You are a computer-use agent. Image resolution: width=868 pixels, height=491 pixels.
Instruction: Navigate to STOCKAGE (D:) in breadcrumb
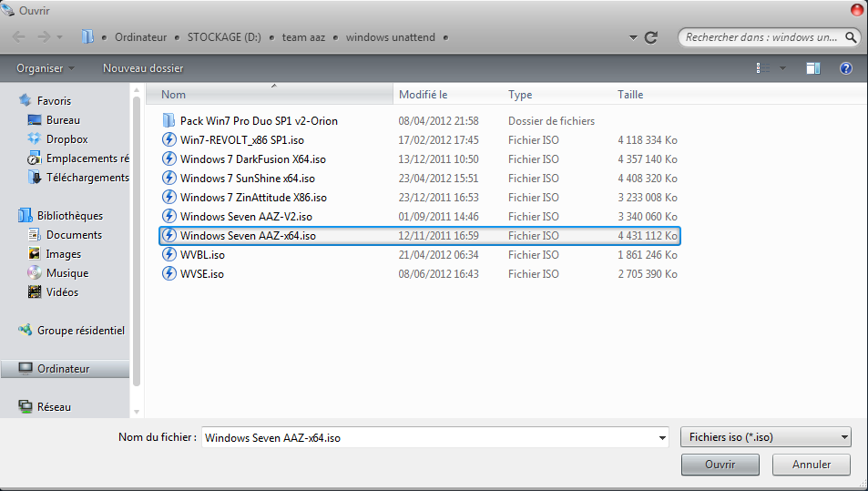[x=224, y=37]
